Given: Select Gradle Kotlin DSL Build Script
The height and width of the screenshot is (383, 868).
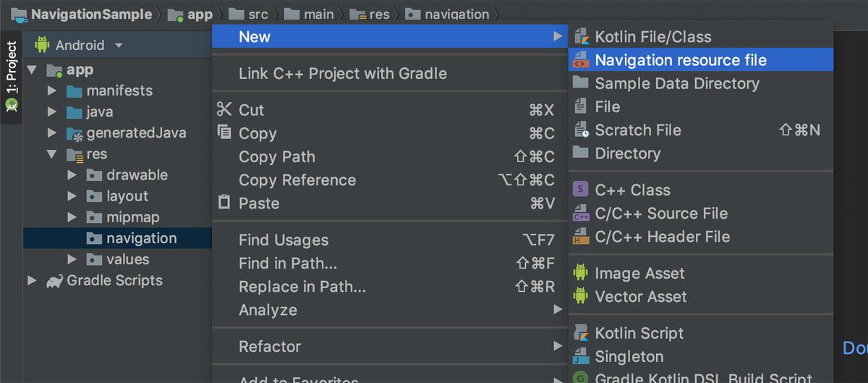Looking at the screenshot, I should pyautogui.click(x=701, y=377).
